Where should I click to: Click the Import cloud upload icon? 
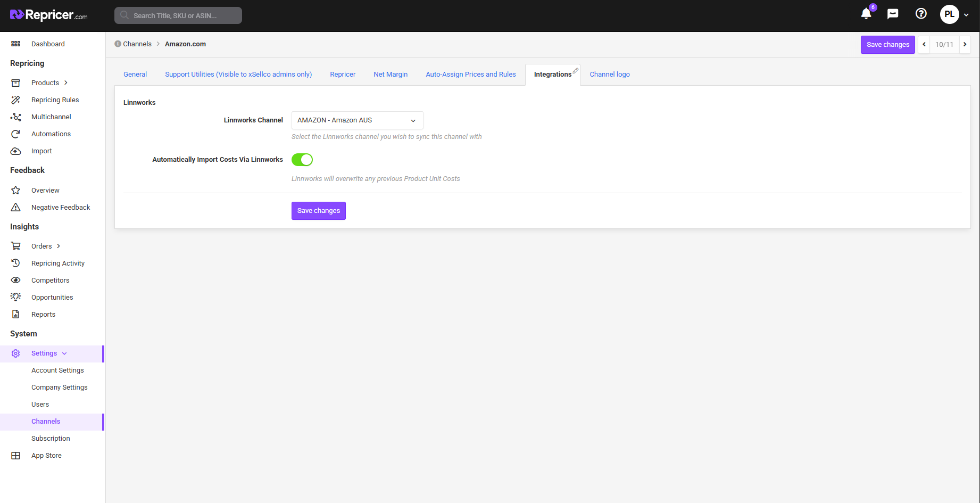16,151
